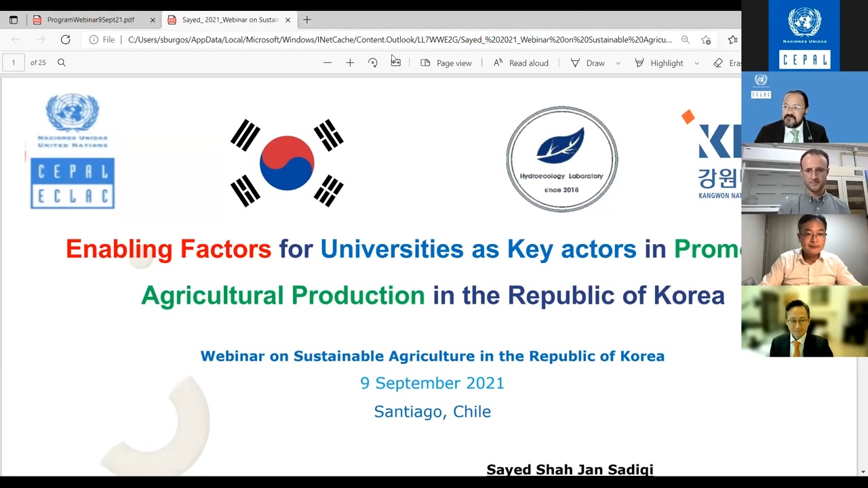
Task: Select the Draw tool
Action: 587,63
